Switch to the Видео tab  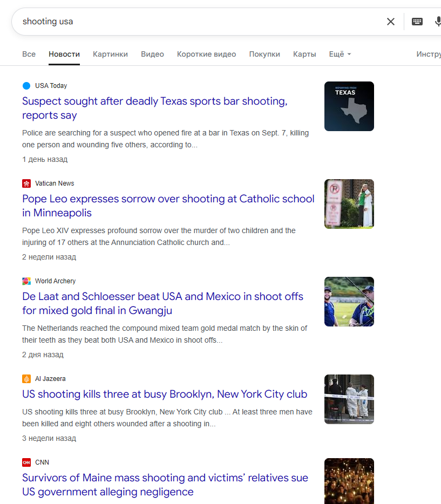pos(152,54)
